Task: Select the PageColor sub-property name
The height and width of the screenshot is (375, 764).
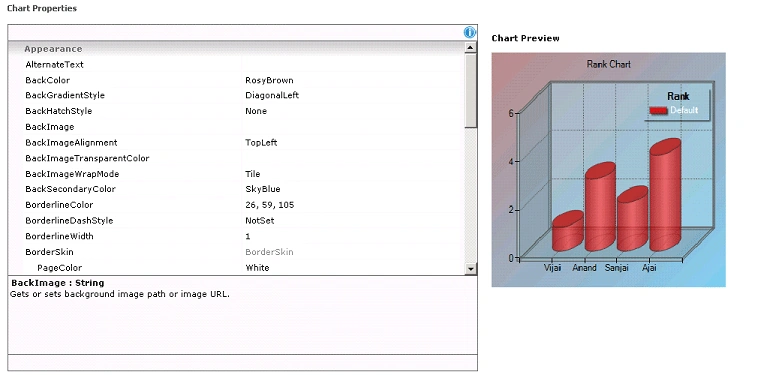Action: [59, 268]
